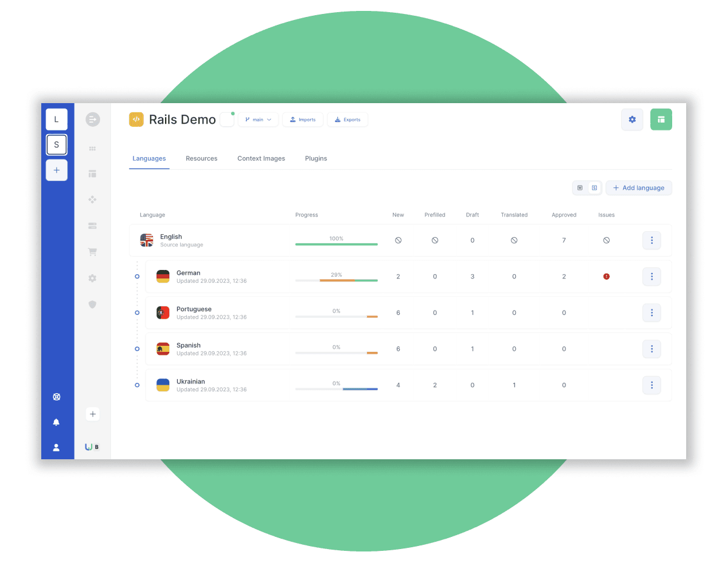Image resolution: width=728 pixels, height=563 pixels.
Task: Open the gear icon in gray sidebar
Action: coord(92,278)
